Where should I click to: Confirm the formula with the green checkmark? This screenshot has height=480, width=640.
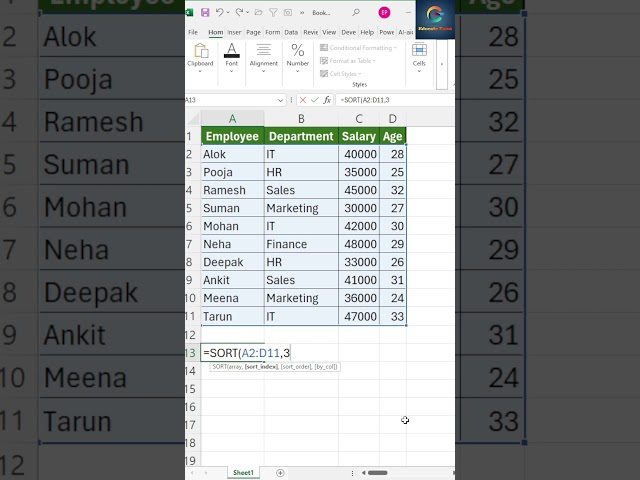[315, 100]
